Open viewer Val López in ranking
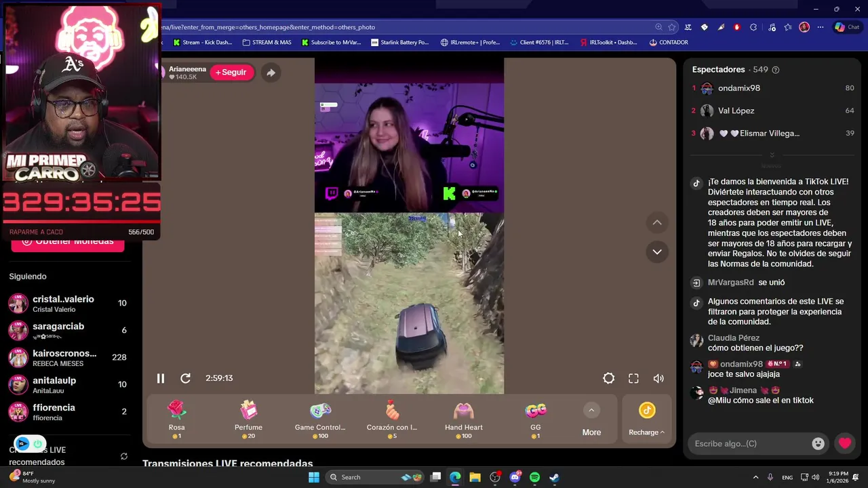This screenshot has width=868, height=488. (x=772, y=110)
